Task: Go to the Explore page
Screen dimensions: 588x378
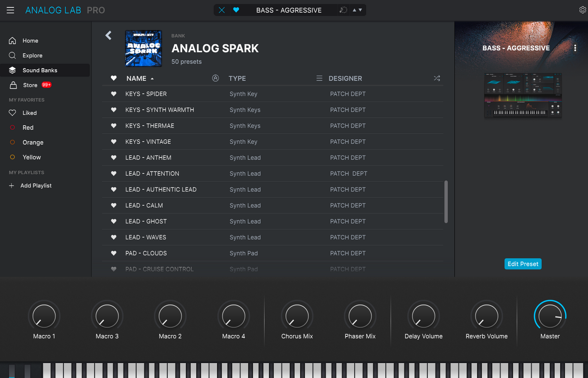Action: pyautogui.click(x=32, y=56)
